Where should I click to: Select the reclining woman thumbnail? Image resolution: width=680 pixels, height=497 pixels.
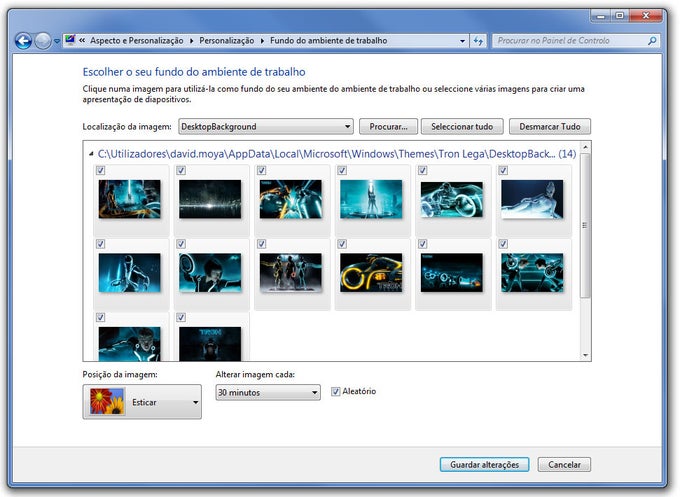pyautogui.click(x=532, y=199)
